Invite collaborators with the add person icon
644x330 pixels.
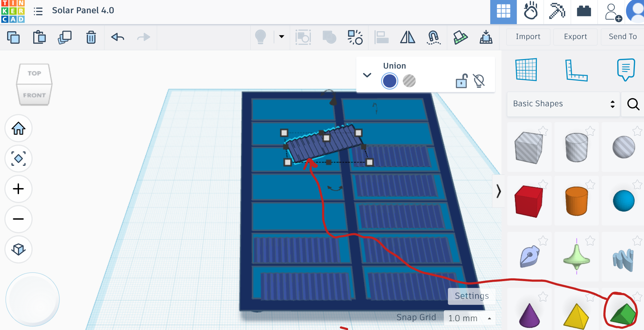613,12
